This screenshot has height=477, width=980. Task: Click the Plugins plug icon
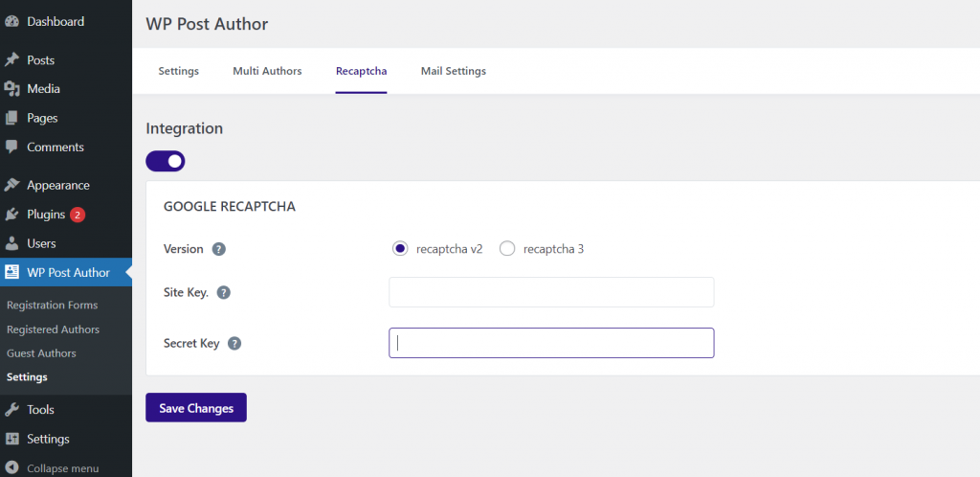11,215
